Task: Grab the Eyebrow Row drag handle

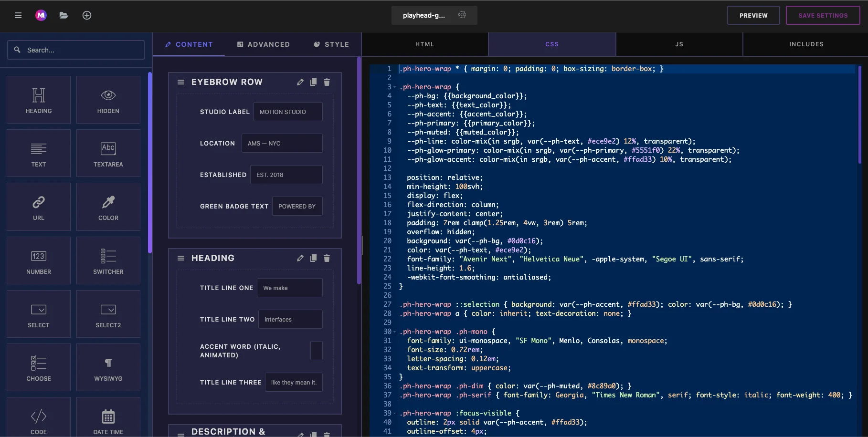Action: [x=181, y=82]
